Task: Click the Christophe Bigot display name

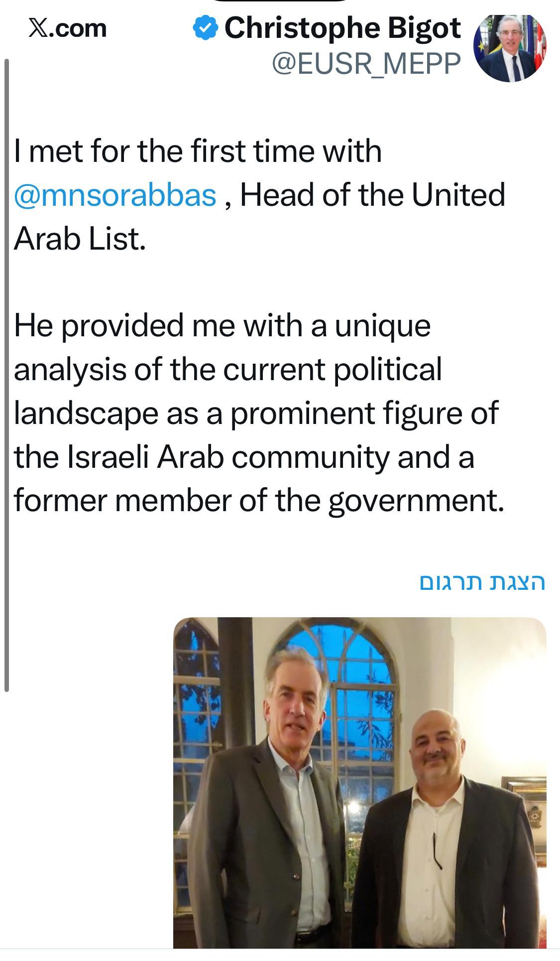Action: (342, 28)
